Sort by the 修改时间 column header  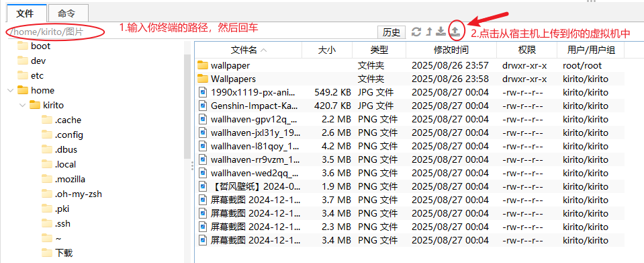[451, 50]
